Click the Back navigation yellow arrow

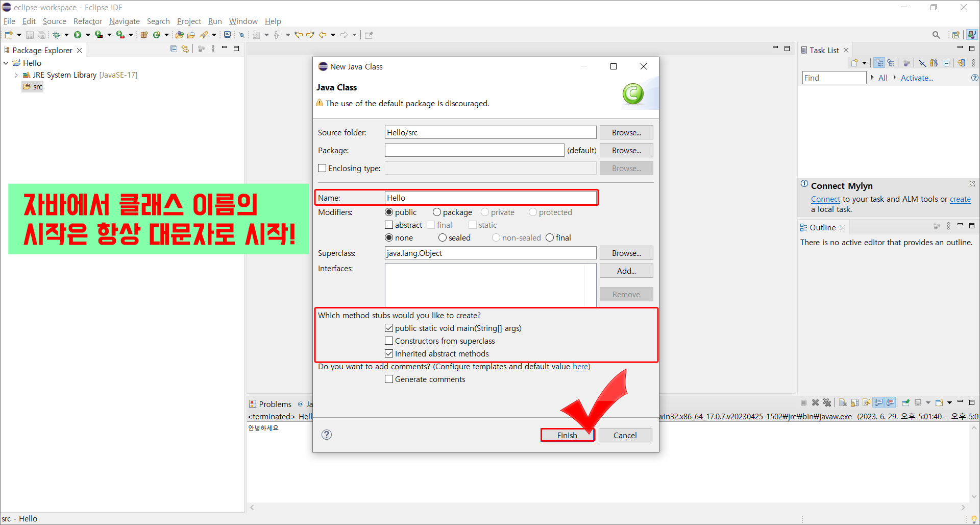pyautogui.click(x=323, y=35)
